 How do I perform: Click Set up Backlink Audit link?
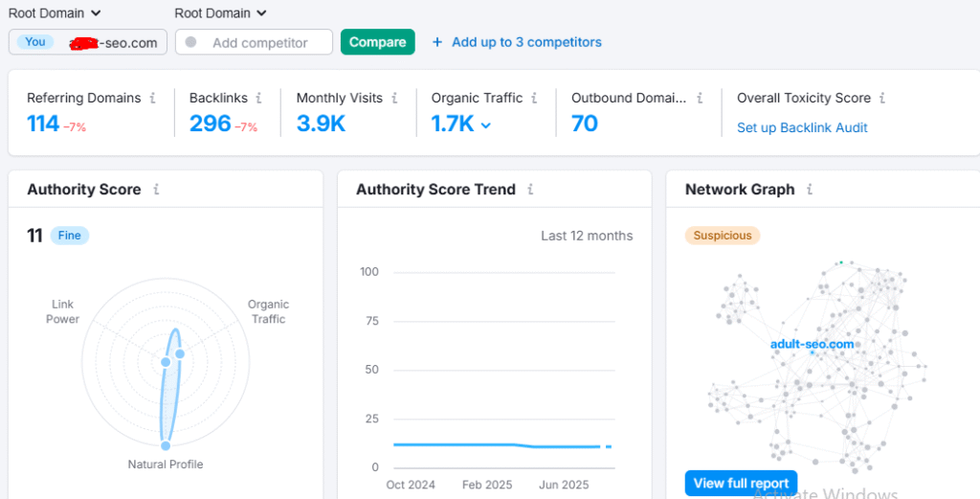point(802,127)
